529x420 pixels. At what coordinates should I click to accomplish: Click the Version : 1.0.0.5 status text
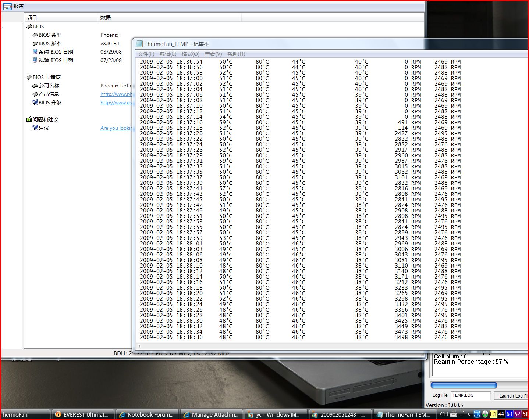[444, 405]
